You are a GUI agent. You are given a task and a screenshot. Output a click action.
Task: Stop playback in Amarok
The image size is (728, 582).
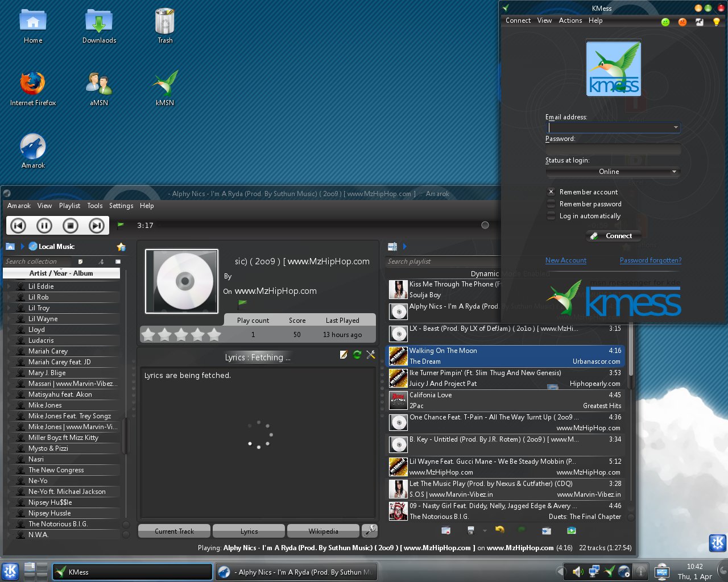pos(71,226)
